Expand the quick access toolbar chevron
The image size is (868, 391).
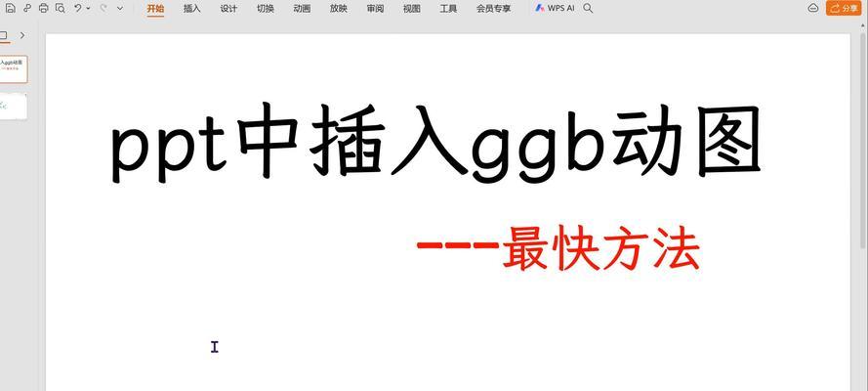pyautogui.click(x=120, y=9)
